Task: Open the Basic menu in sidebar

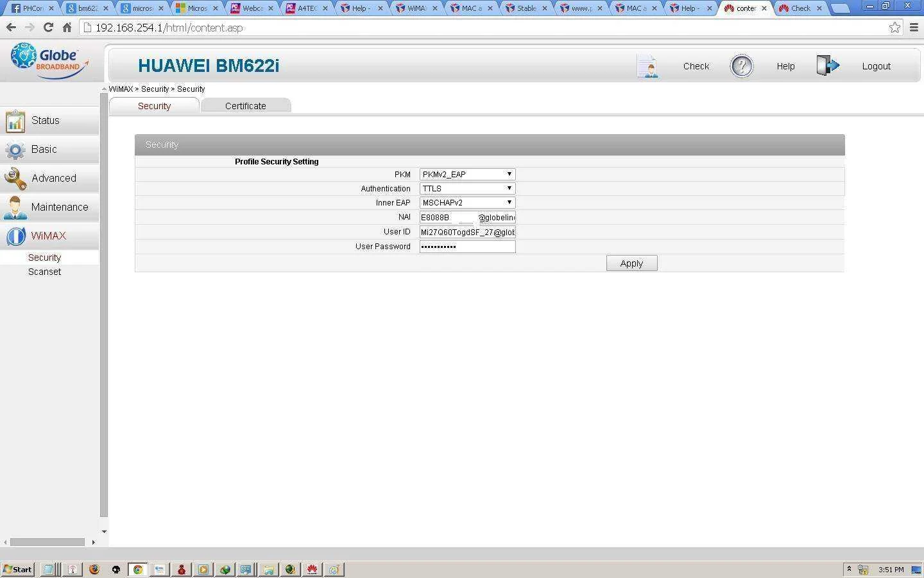Action: [49, 150]
